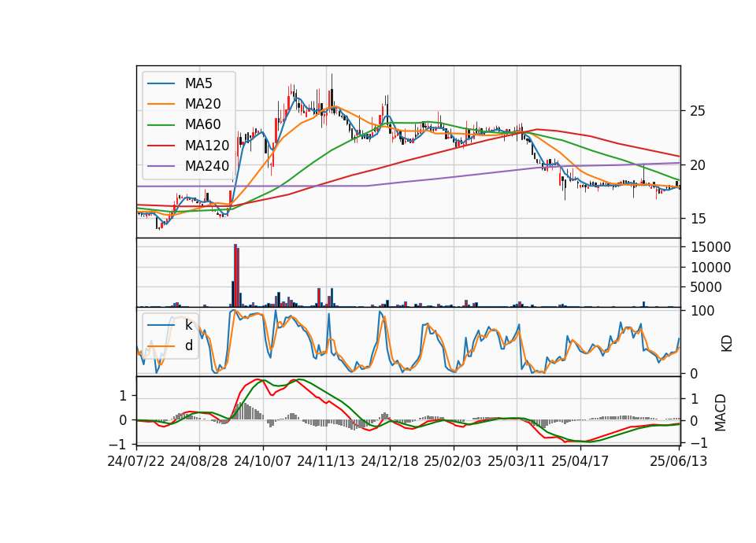Click the MA60 legend label
This screenshot has height=543, width=756.
tap(202, 125)
